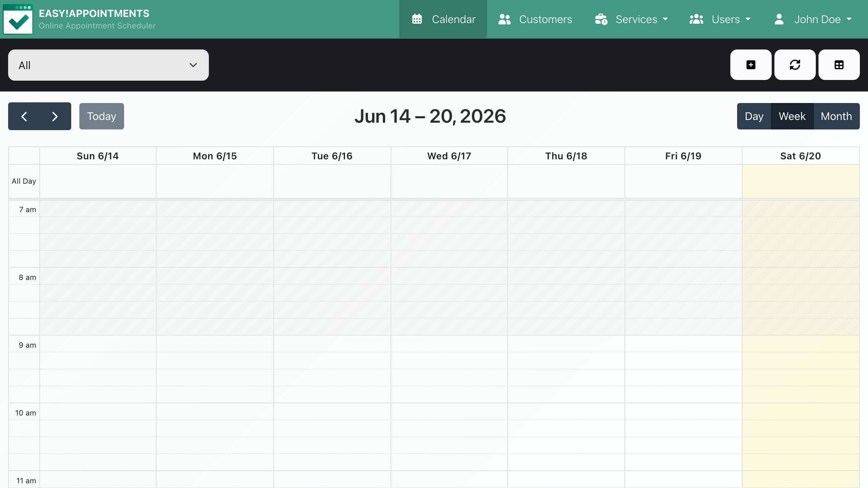The height and width of the screenshot is (488, 868).
Task: Click the All Day cell for Mon 6/15
Action: (215, 181)
